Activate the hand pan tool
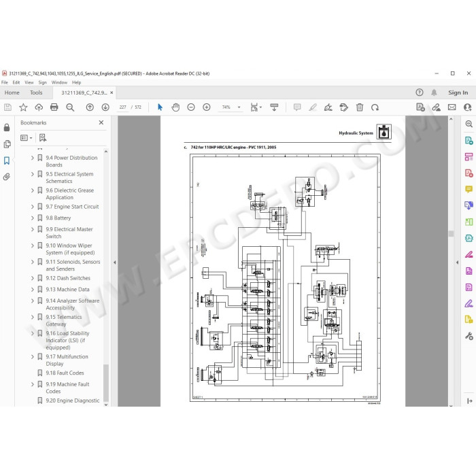This screenshot has height=476, width=476. pos(175,107)
